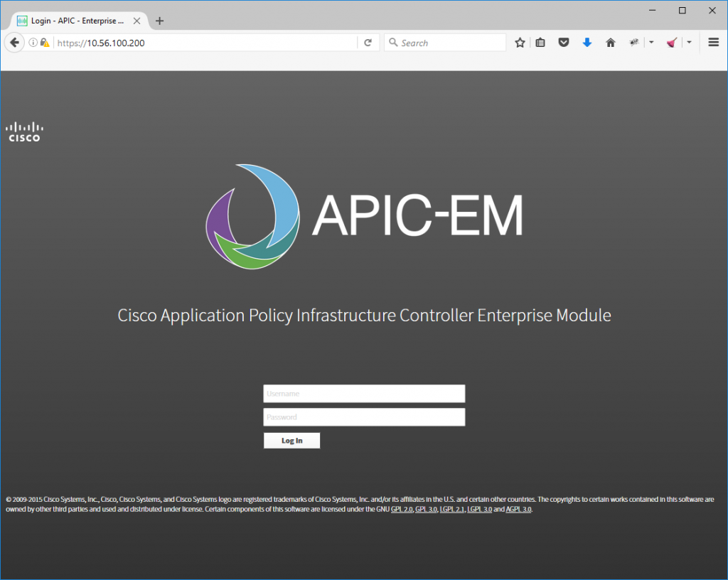728x580 pixels.
Task: Expand the dropdown beside the duster extension
Action: (688, 42)
